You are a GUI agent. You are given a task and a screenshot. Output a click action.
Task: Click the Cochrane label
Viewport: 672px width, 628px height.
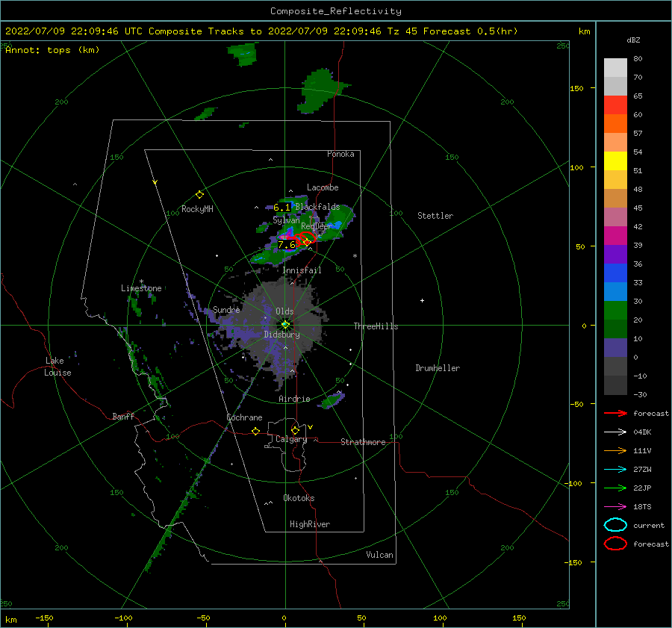244,417
